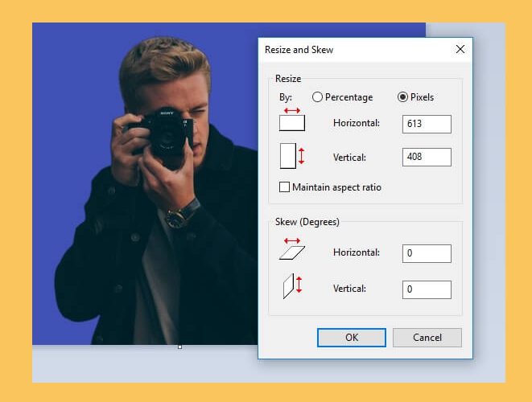The image size is (532, 402).
Task: Click the canvas bottom resize handle
Action: (179, 347)
